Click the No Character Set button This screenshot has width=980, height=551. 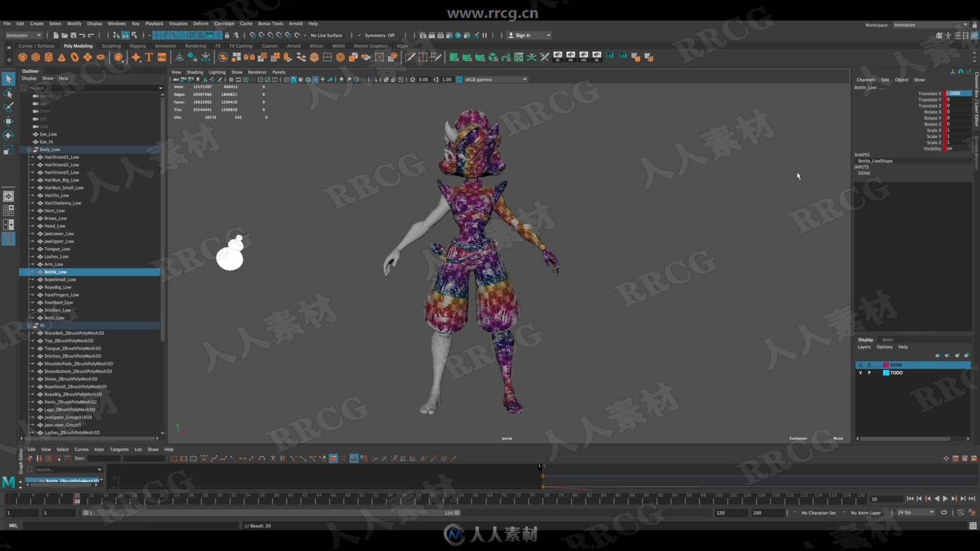pyautogui.click(x=818, y=513)
